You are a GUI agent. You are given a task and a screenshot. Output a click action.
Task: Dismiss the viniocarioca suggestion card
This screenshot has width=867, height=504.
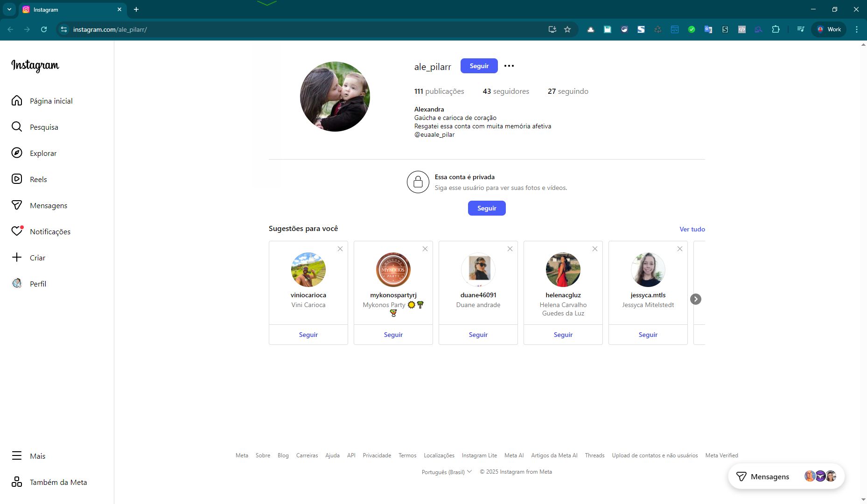[x=340, y=249]
